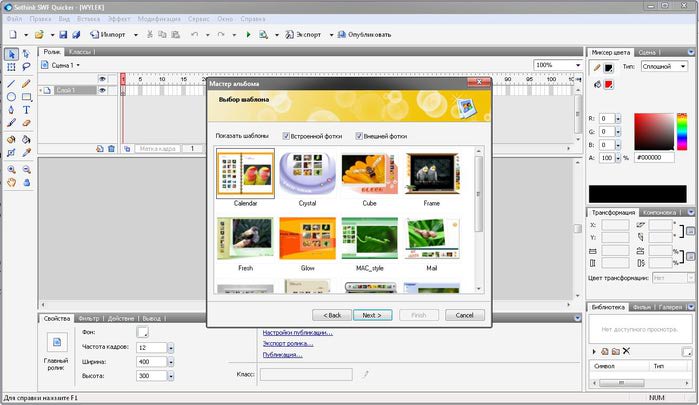Open the 100% zoom dropdown
The width and height of the screenshot is (699, 405).
[578, 65]
